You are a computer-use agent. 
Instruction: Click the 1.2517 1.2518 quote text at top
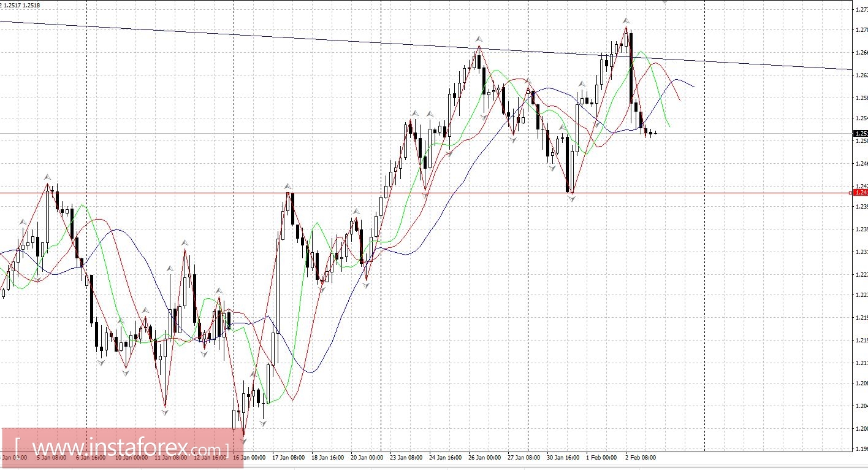(x=22, y=5)
